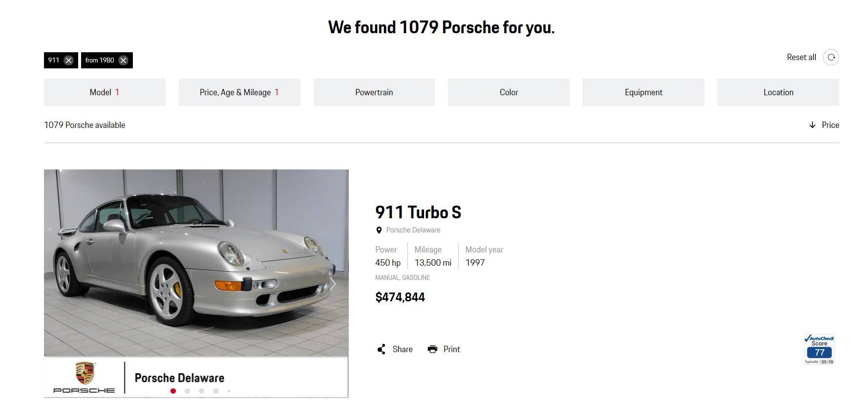868x420 pixels.
Task: Select the third image carousel dot
Action: (201, 391)
